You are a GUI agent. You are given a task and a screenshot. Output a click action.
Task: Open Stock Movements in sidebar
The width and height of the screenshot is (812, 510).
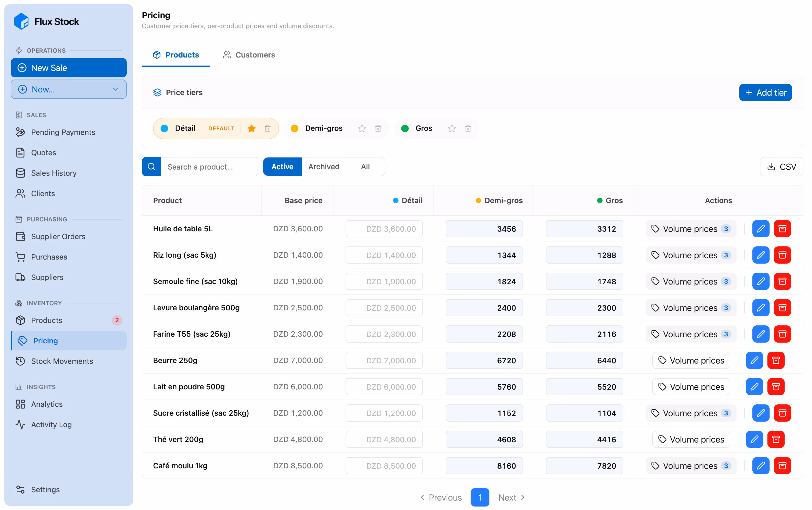pyautogui.click(x=69, y=361)
